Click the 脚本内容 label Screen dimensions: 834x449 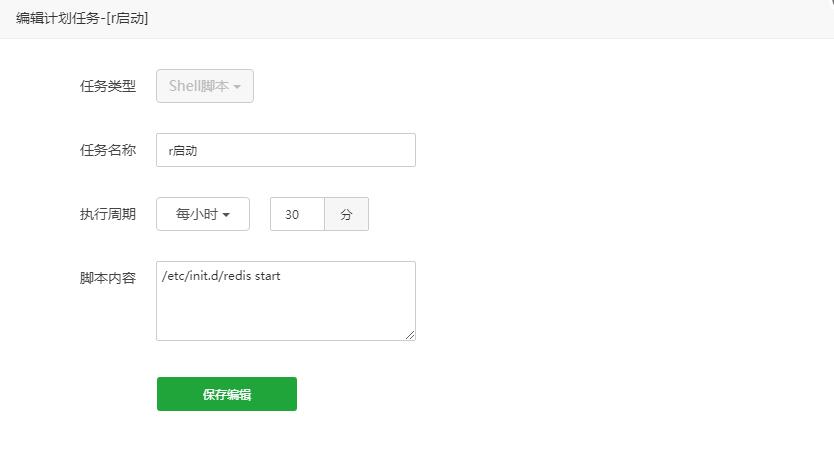point(108,277)
